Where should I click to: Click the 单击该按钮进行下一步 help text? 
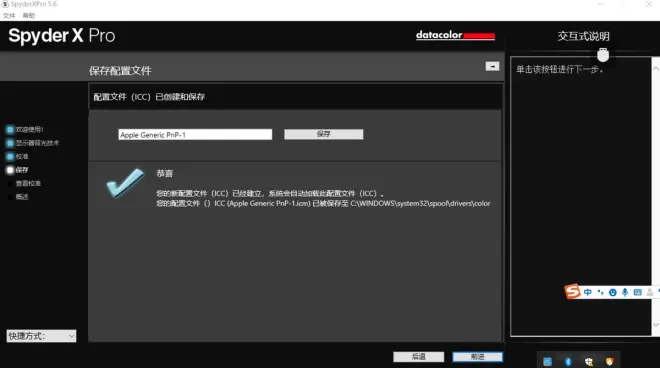[x=560, y=69]
